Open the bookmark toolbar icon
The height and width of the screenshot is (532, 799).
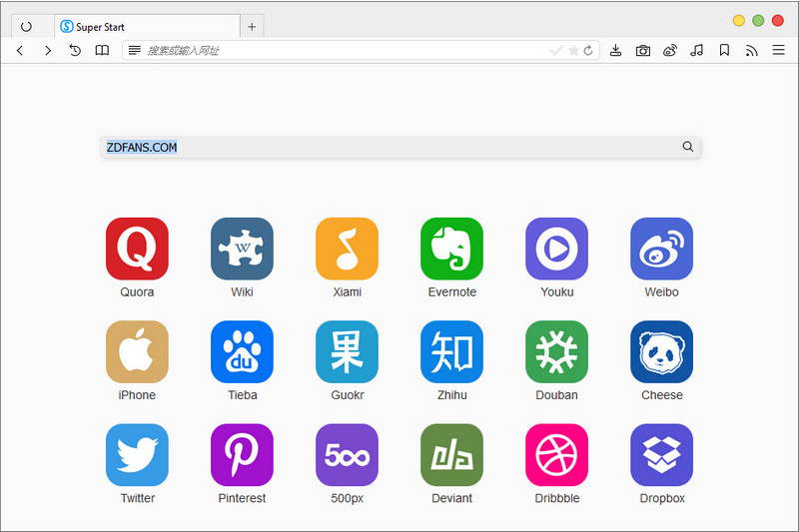[x=724, y=50]
